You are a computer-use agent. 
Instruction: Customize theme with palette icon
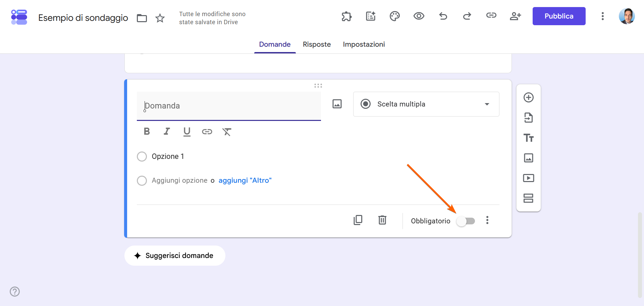point(395,16)
